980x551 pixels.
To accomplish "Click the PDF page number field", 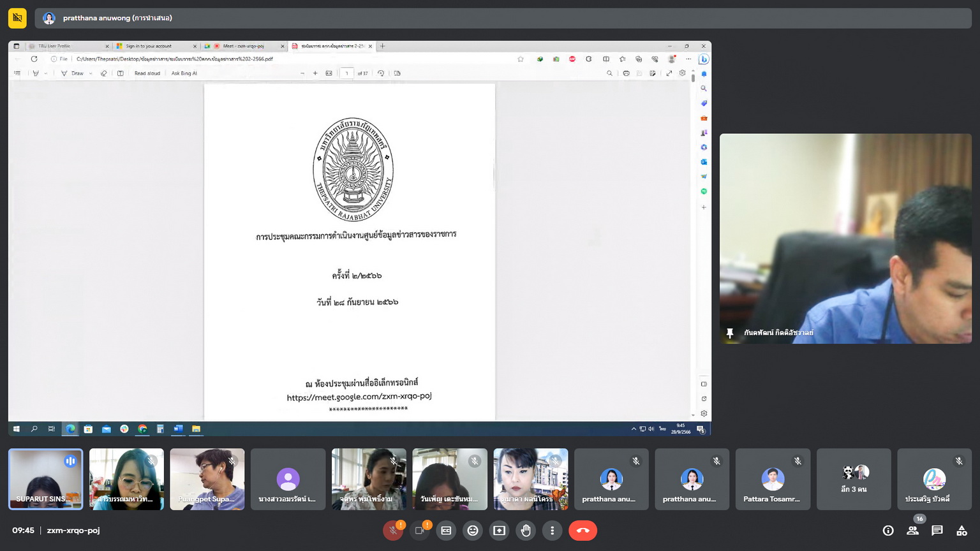I will click(x=346, y=73).
